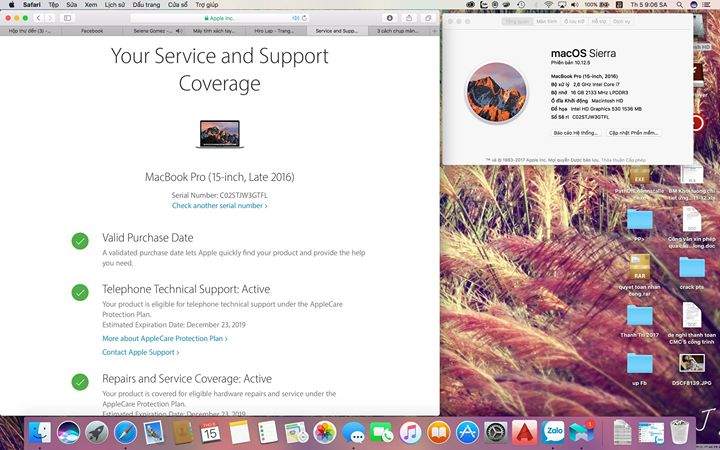Viewport: 720px width, 450px height.
Task: Open Maps in the Dock
Action: coord(296,433)
